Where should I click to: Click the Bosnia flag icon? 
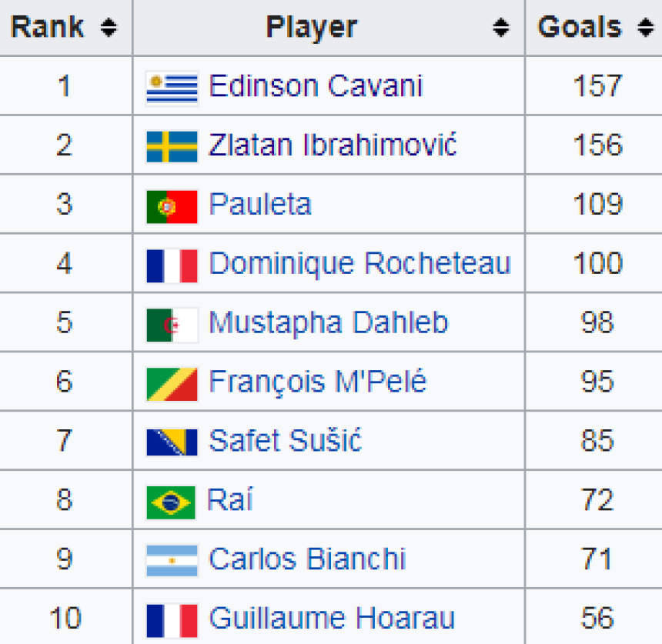click(172, 442)
